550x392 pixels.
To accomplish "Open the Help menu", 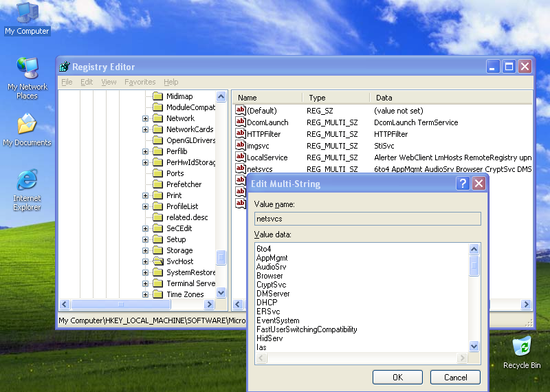I will coord(170,82).
